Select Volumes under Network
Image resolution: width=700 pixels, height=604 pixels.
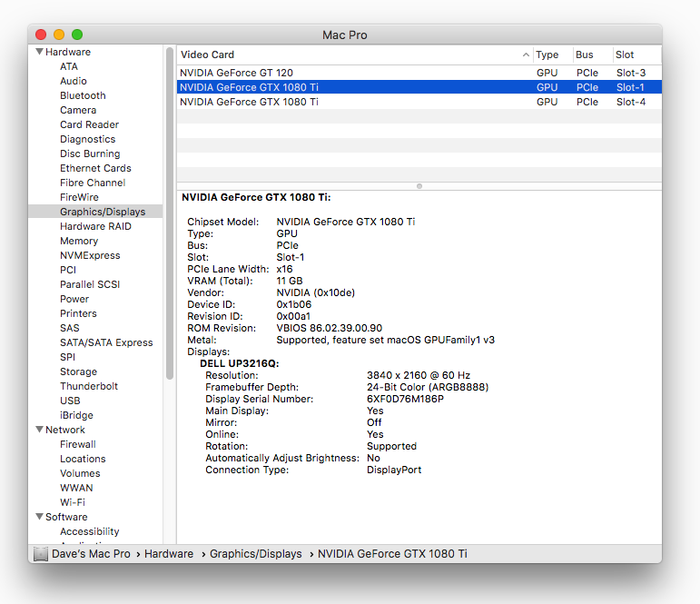tap(80, 472)
